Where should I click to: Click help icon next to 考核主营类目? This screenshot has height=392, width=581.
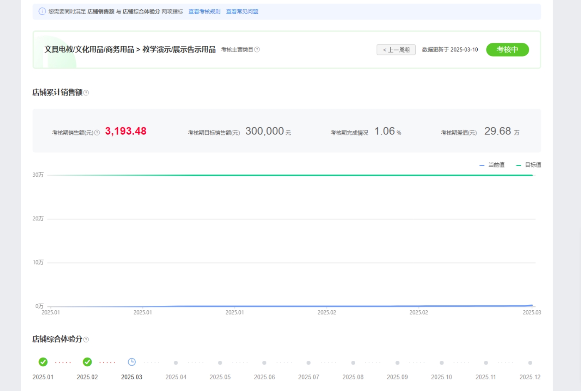pyautogui.click(x=257, y=50)
